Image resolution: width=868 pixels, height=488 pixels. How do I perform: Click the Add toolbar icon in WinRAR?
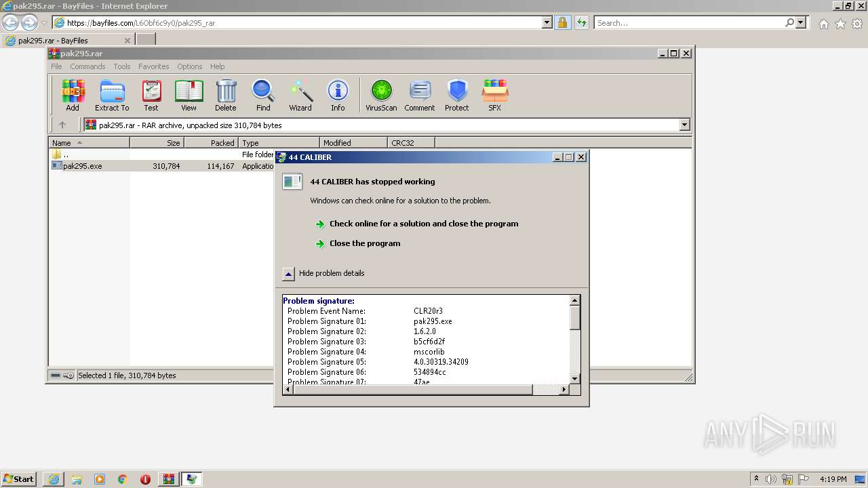(73, 95)
